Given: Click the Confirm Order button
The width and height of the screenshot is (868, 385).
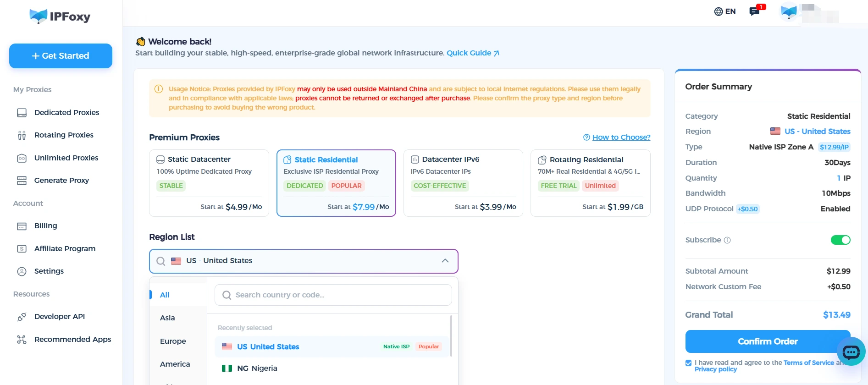Looking at the screenshot, I should tap(768, 341).
